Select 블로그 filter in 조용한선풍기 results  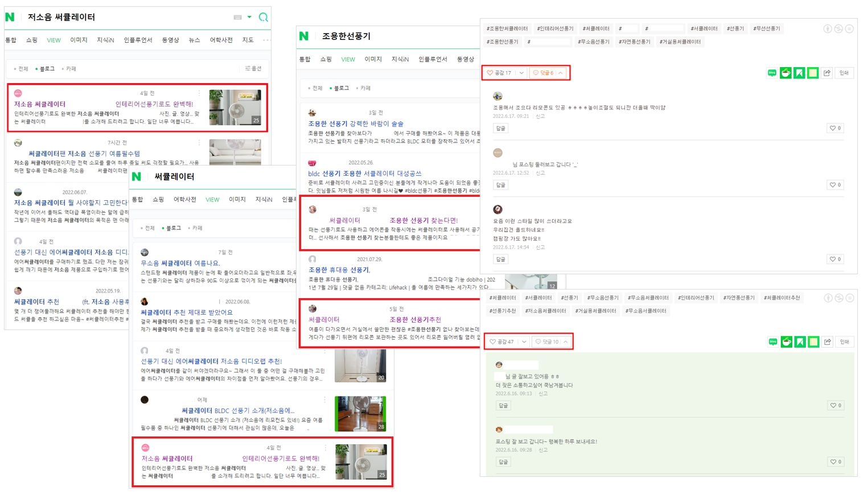(339, 88)
